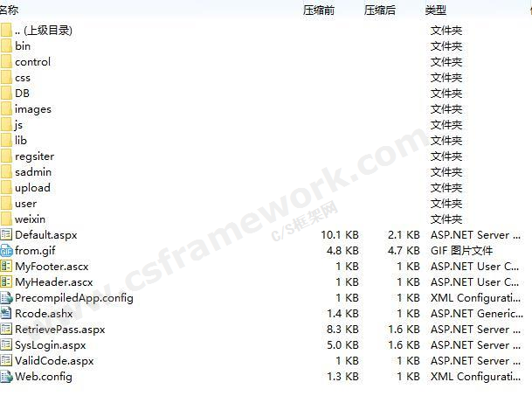Select the 'user' folder name
Screen dimensions: 532x396
pyautogui.click(x=26, y=204)
